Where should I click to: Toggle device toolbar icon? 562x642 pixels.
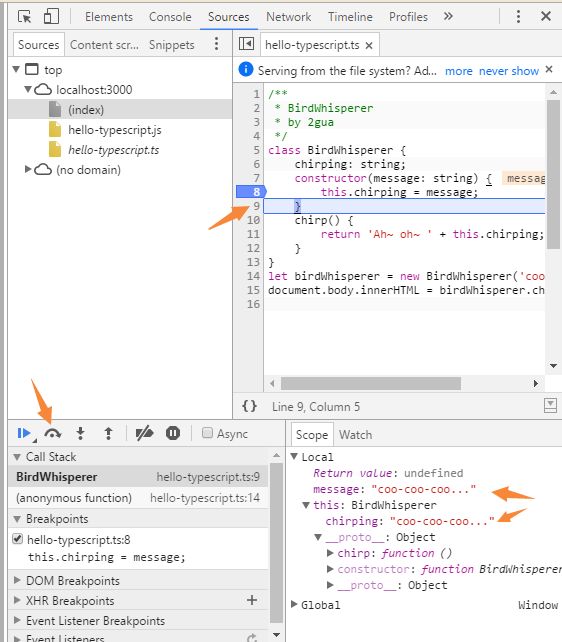(51, 17)
